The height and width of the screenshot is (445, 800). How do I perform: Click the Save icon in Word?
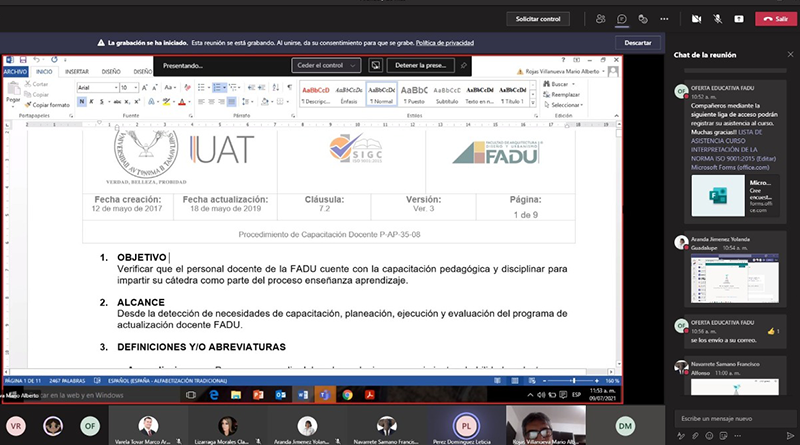pyautogui.click(x=23, y=60)
